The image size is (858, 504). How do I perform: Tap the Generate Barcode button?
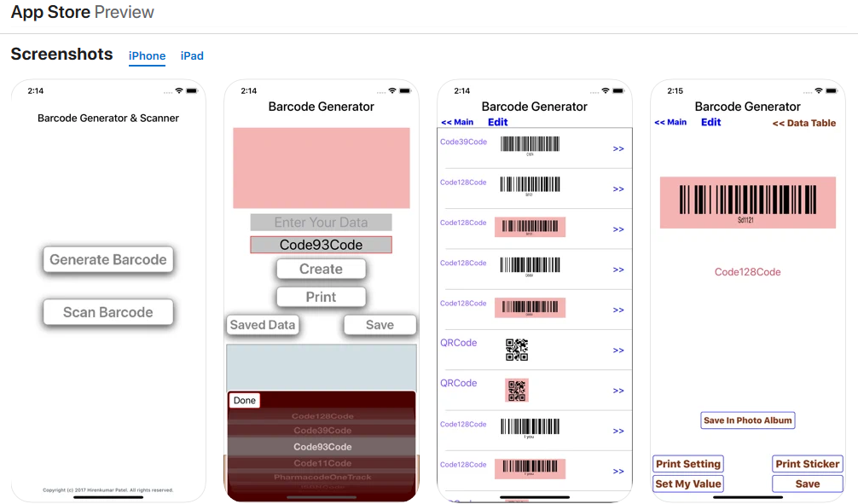click(x=108, y=259)
